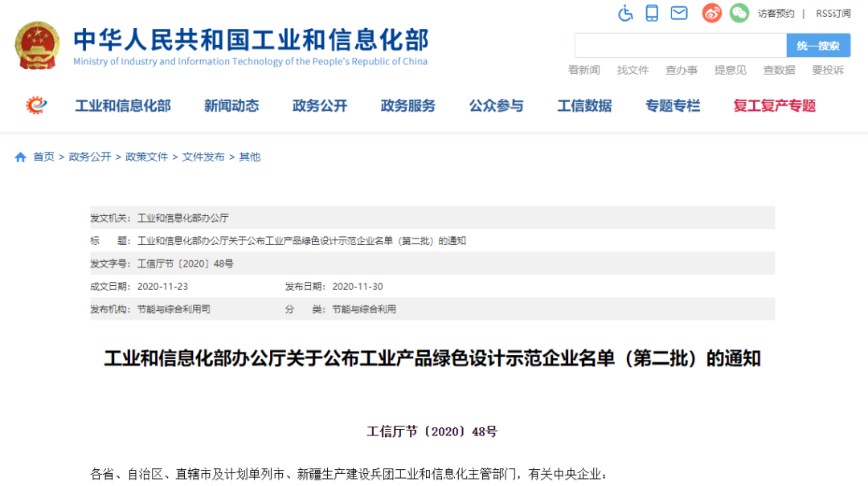Click the blue home icon in breadcrumb

(21, 157)
